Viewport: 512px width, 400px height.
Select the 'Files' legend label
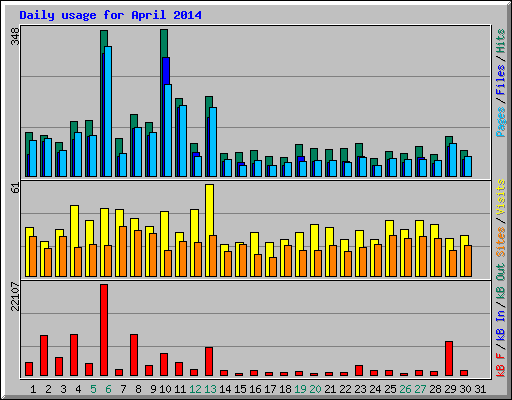coord(500,80)
